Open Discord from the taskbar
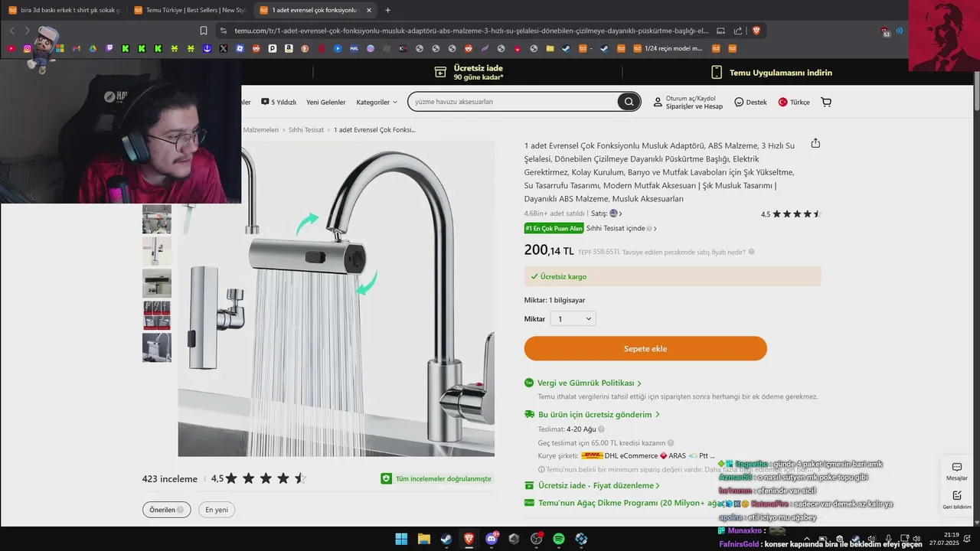980x551 pixels. [492, 539]
